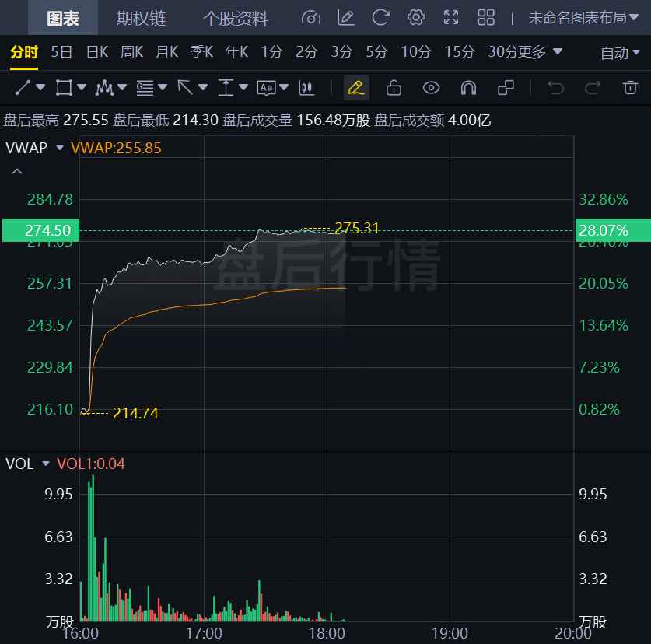Toggle the drawing lock icon
Viewport: 651px width, 644px height.
[x=394, y=88]
